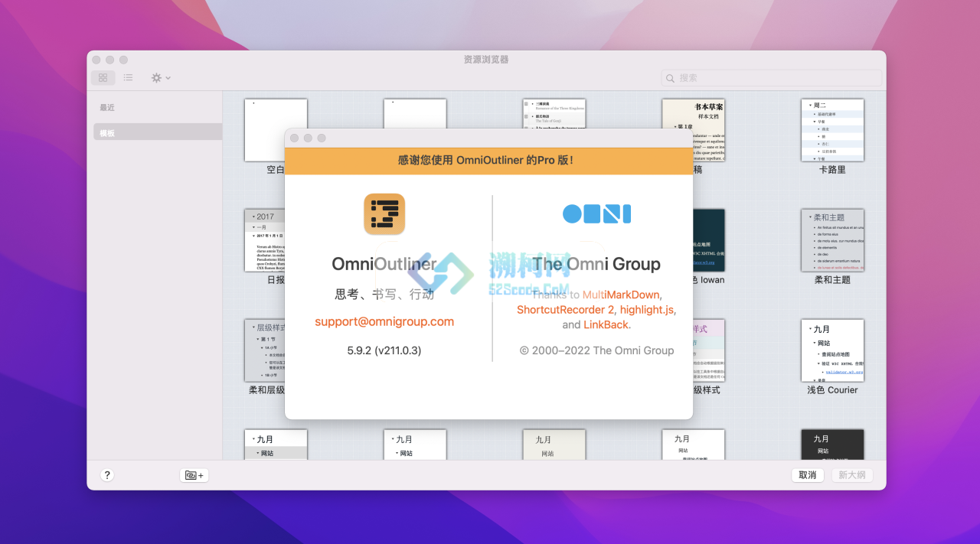Select the 浅色 Courier template thumbnail
The image size is (980, 544).
tap(832, 350)
